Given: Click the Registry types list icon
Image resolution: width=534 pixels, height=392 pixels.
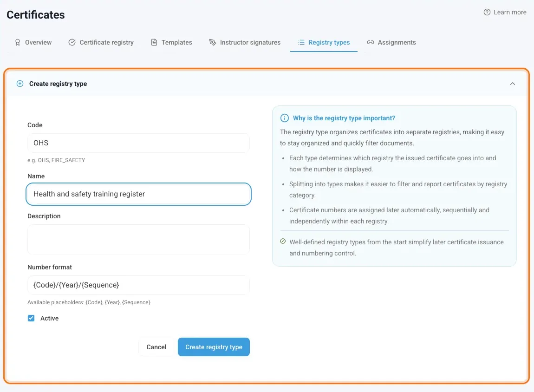Looking at the screenshot, I should click(x=301, y=42).
